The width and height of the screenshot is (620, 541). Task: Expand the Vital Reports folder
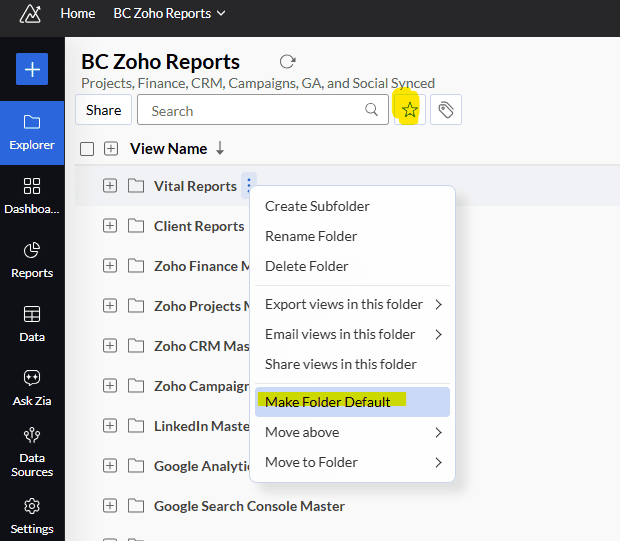(110, 185)
